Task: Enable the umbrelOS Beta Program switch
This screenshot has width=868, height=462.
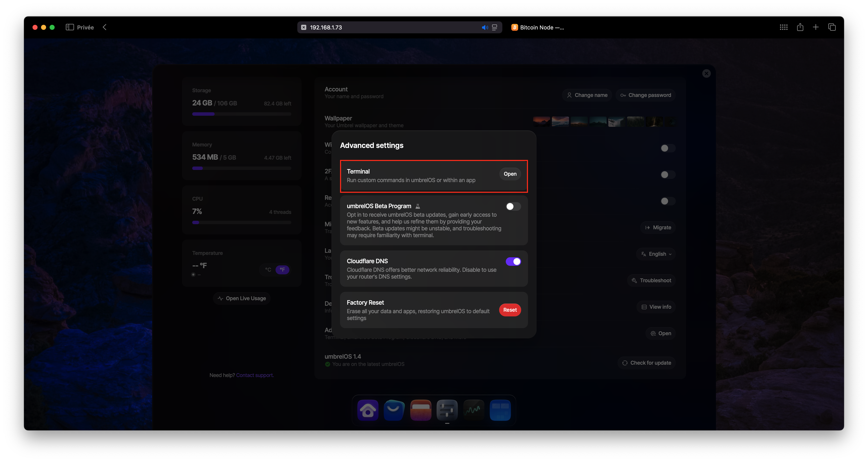Action: [513, 206]
